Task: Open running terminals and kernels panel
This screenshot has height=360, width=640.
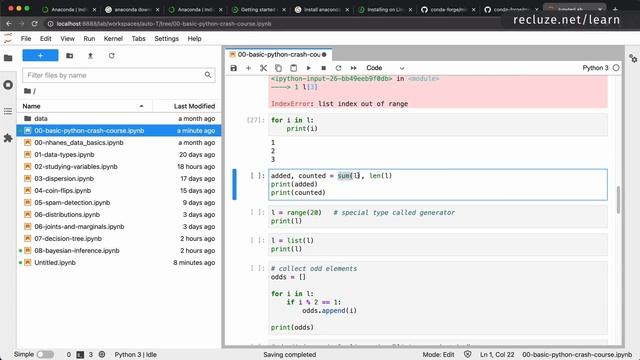Action: 8,85
